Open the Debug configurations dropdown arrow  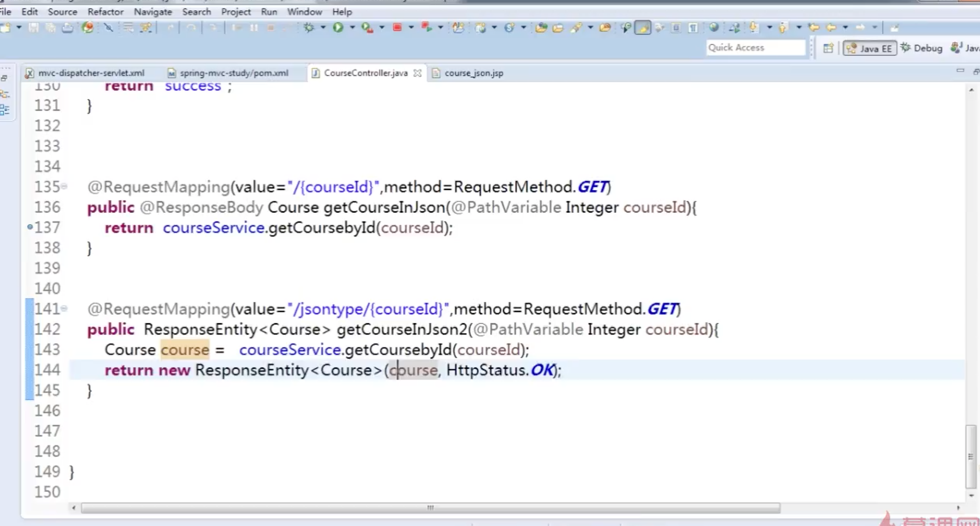click(x=323, y=28)
